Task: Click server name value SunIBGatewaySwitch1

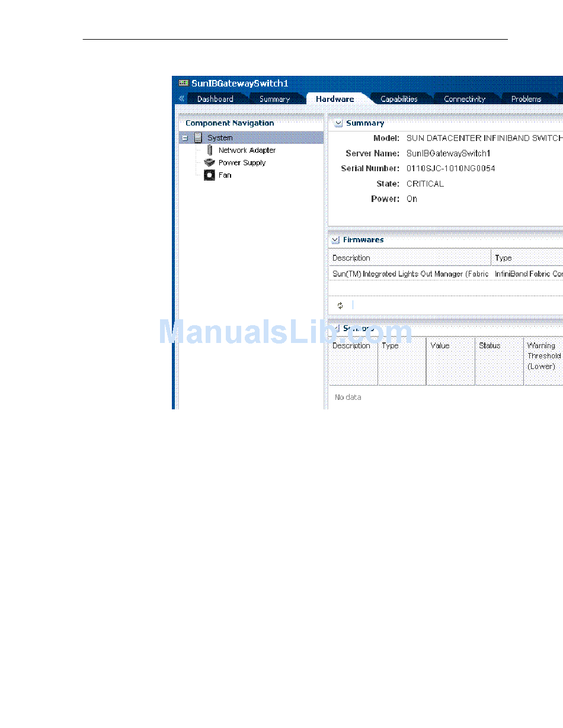Action: click(x=449, y=153)
